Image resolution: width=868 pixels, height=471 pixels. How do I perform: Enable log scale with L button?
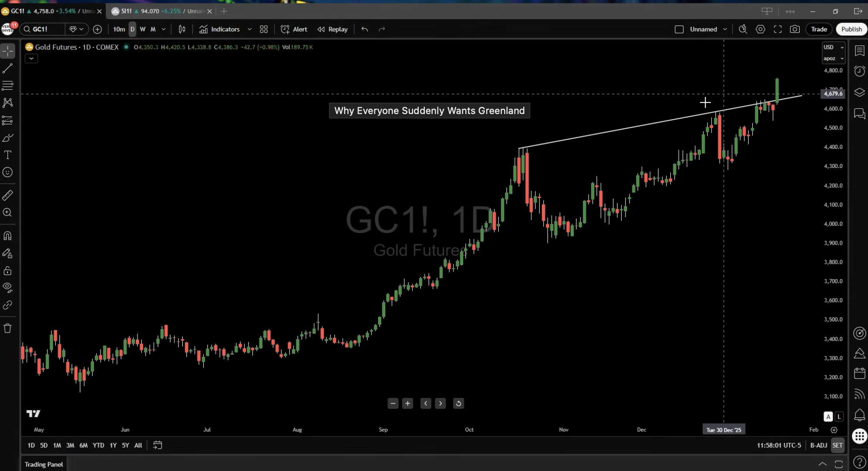839,417
